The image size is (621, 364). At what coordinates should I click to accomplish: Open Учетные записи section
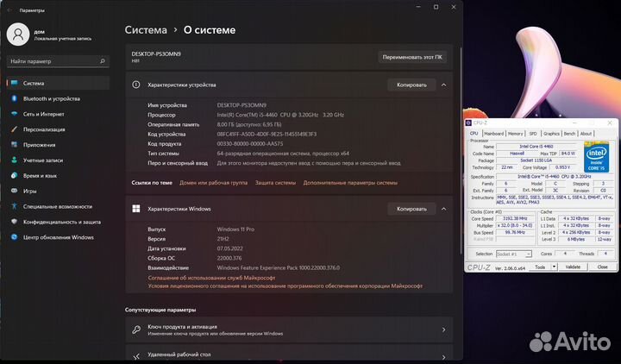pos(44,160)
